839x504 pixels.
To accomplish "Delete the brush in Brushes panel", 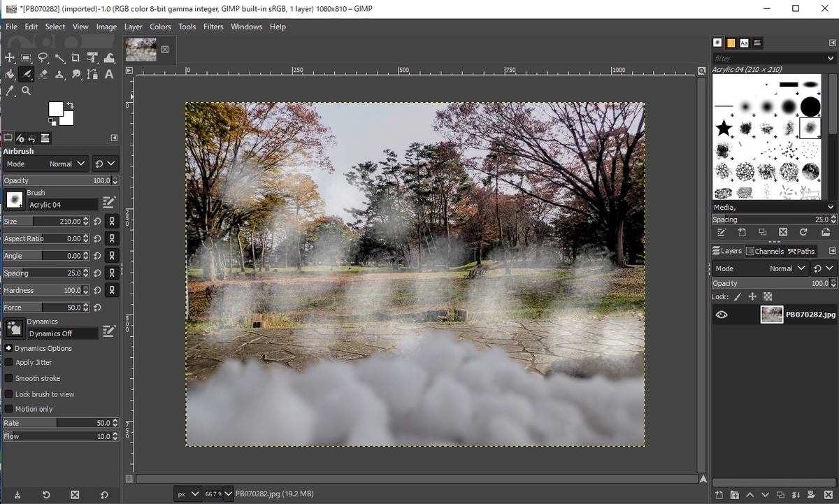I will coord(783,232).
